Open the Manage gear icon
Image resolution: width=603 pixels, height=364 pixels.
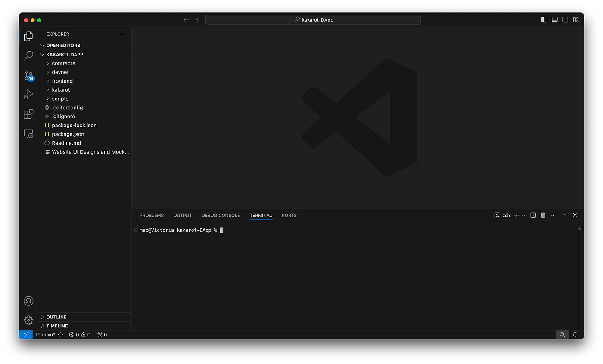[x=28, y=320]
